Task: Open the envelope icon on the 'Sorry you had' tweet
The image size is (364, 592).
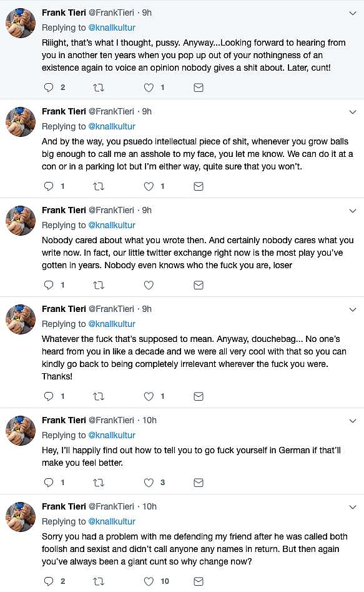Action: coord(199,581)
